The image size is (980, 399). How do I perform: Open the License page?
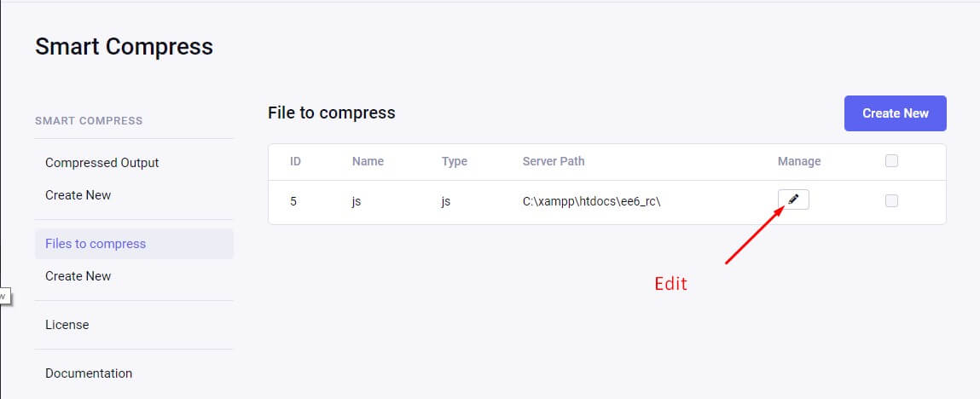coord(67,325)
